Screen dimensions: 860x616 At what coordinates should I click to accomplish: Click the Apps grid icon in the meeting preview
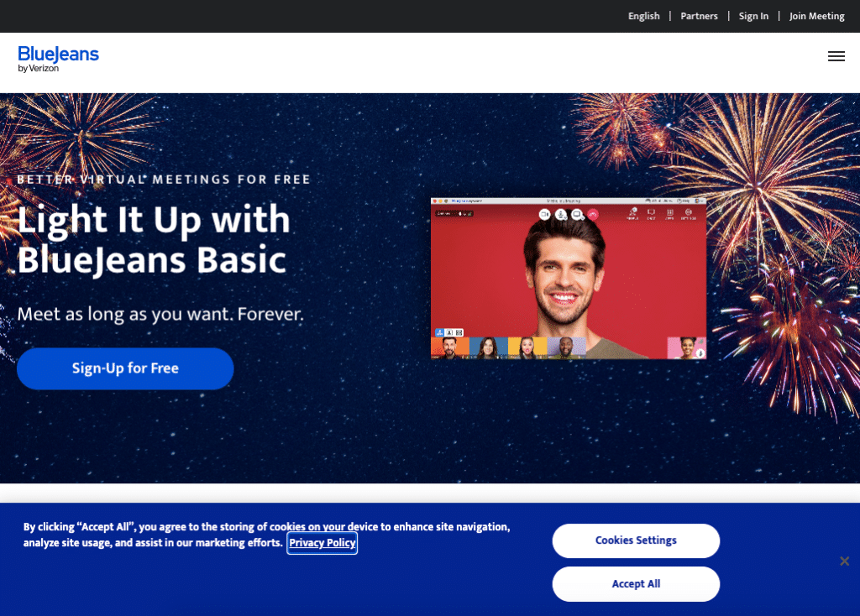[x=669, y=214]
